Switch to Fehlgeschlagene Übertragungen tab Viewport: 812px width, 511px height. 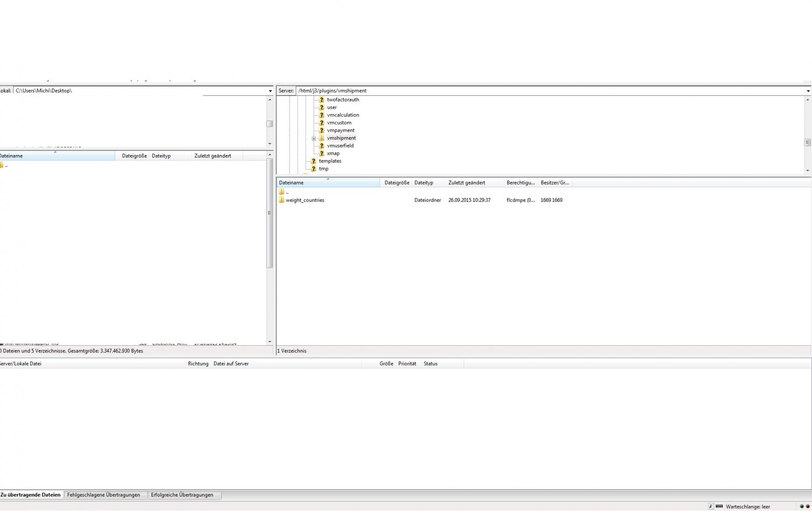point(104,495)
